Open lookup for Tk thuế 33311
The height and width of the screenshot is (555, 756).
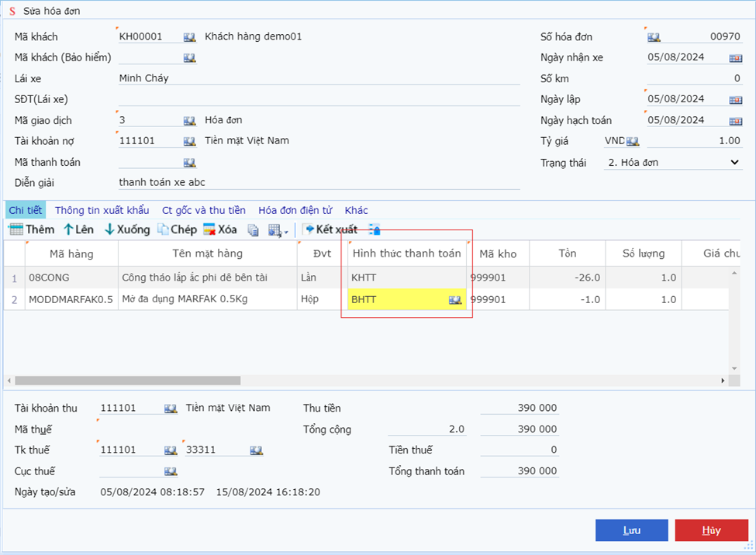click(255, 450)
